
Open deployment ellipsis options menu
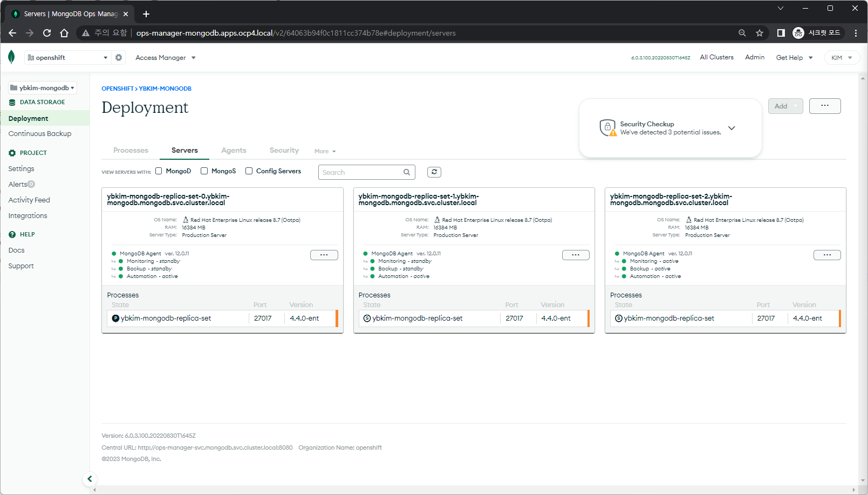tap(825, 106)
